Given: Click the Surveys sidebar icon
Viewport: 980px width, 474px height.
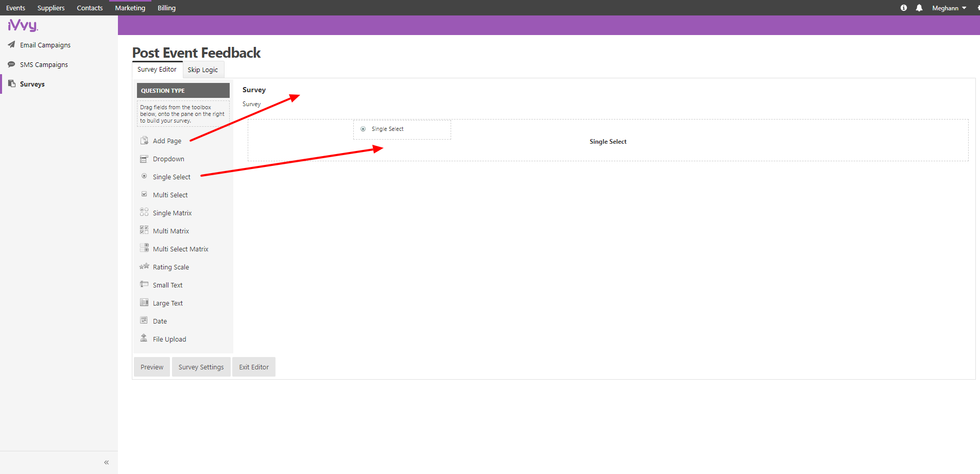Looking at the screenshot, I should tap(11, 83).
